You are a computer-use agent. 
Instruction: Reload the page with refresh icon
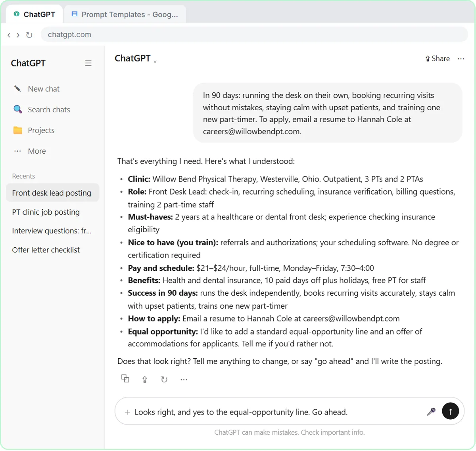tap(29, 35)
